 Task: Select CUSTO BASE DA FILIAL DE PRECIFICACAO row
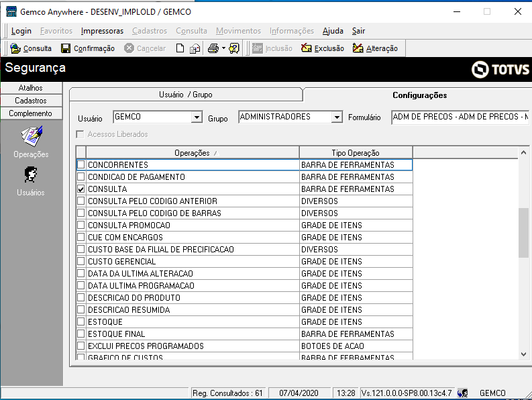click(x=244, y=249)
